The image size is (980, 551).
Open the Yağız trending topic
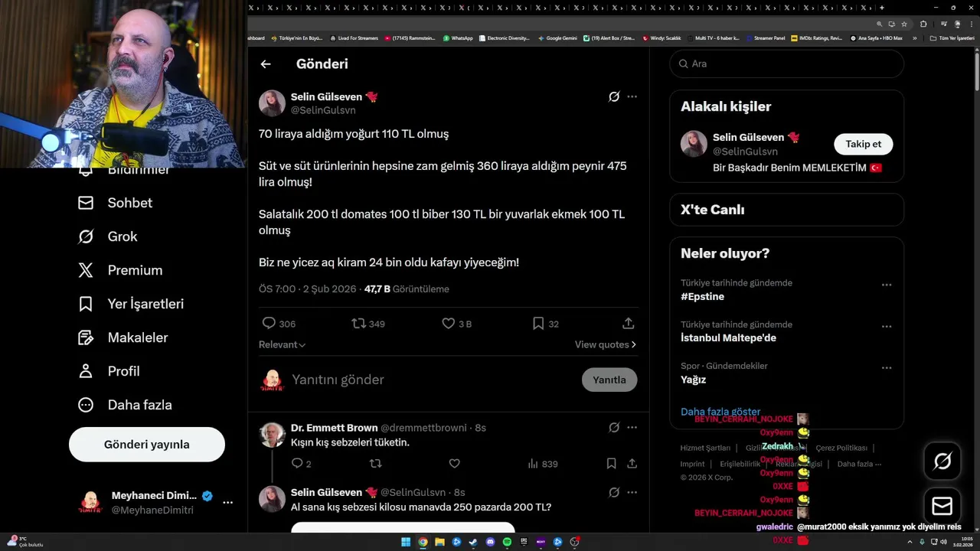[x=693, y=380]
